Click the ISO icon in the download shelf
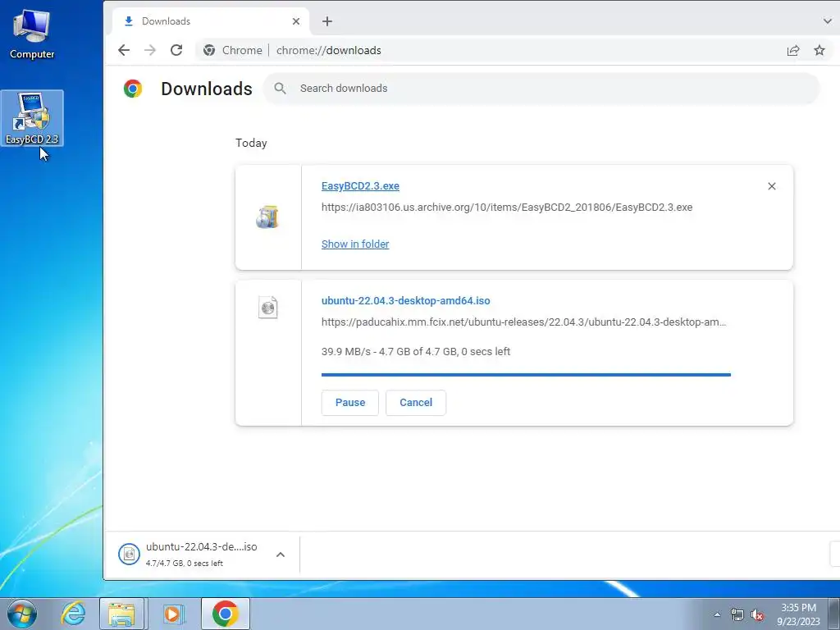 click(129, 555)
